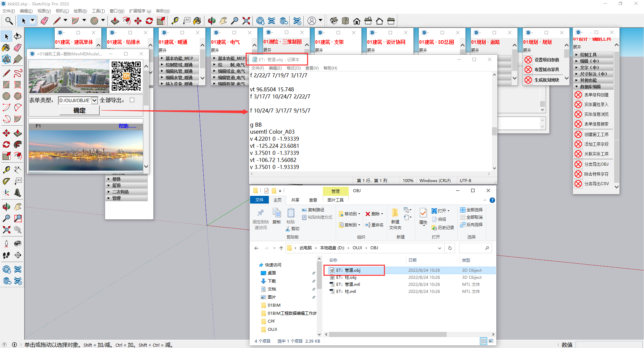Toggle checkbox in Explorer quick access toolbar

click(266, 191)
